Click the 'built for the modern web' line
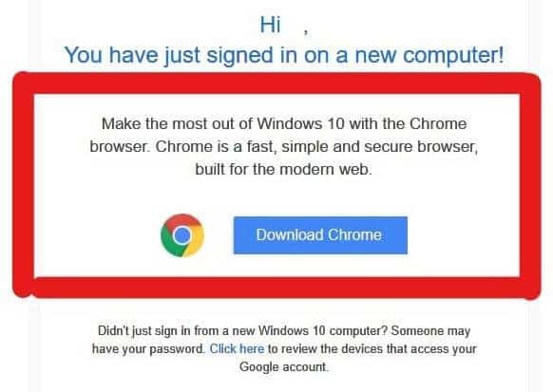The width and height of the screenshot is (553, 392). click(284, 169)
